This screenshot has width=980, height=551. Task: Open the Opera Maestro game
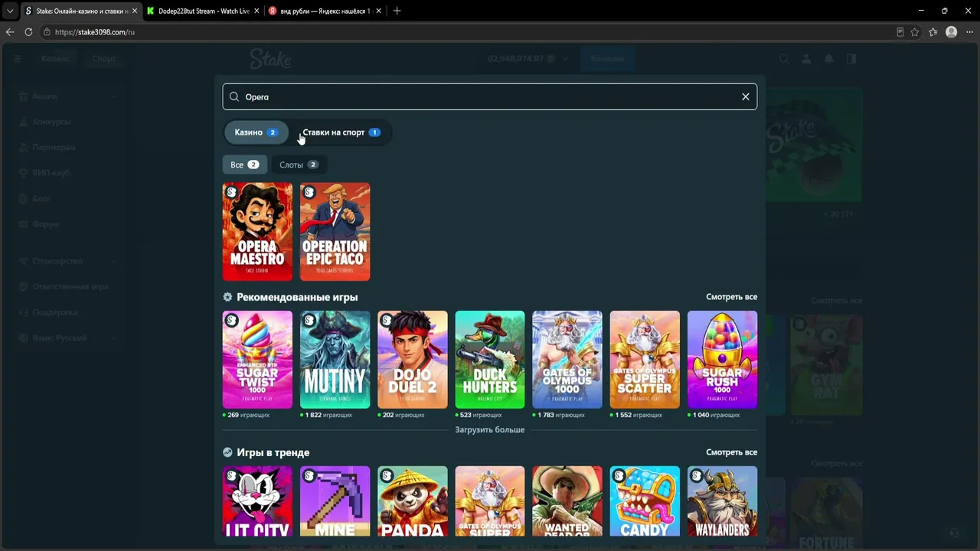pos(257,232)
